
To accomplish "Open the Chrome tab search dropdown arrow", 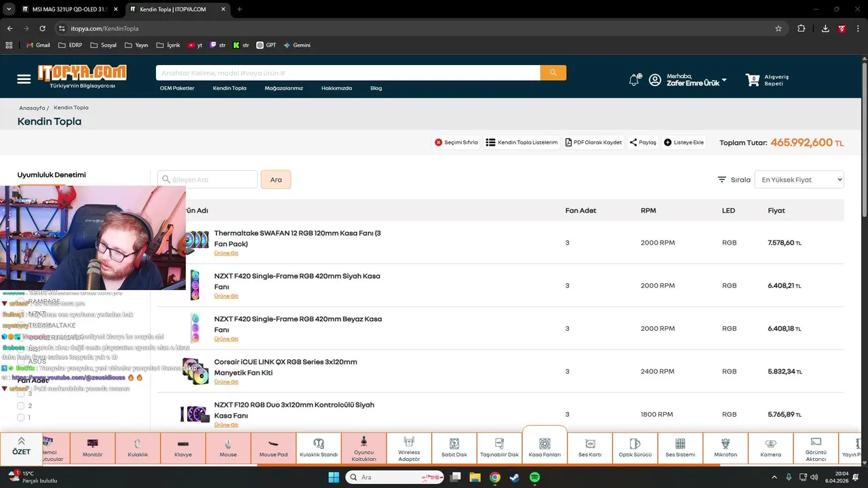I will [9, 9].
